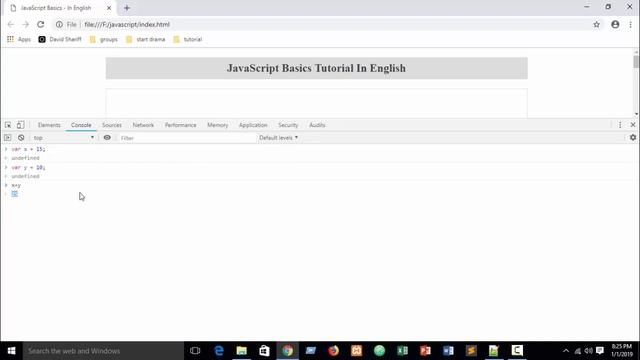The width and height of the screenshot is (640, 360).
Task: Select the JavaScript Basics browser tab
Action: [x=60, y=8]
